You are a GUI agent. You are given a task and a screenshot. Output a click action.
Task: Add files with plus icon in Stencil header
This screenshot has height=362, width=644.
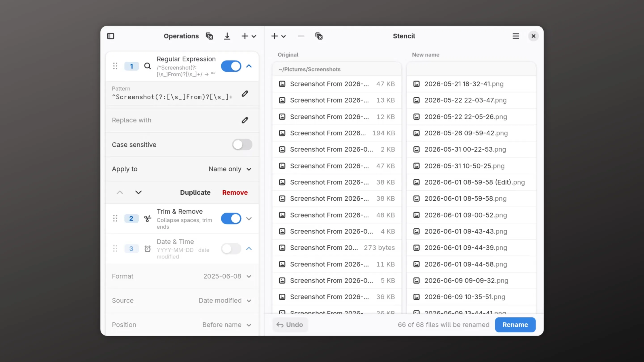275,36
